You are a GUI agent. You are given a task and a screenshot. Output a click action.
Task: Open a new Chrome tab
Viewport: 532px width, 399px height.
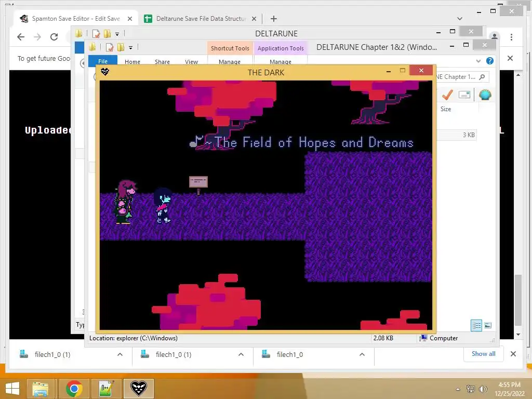[273, 19]
